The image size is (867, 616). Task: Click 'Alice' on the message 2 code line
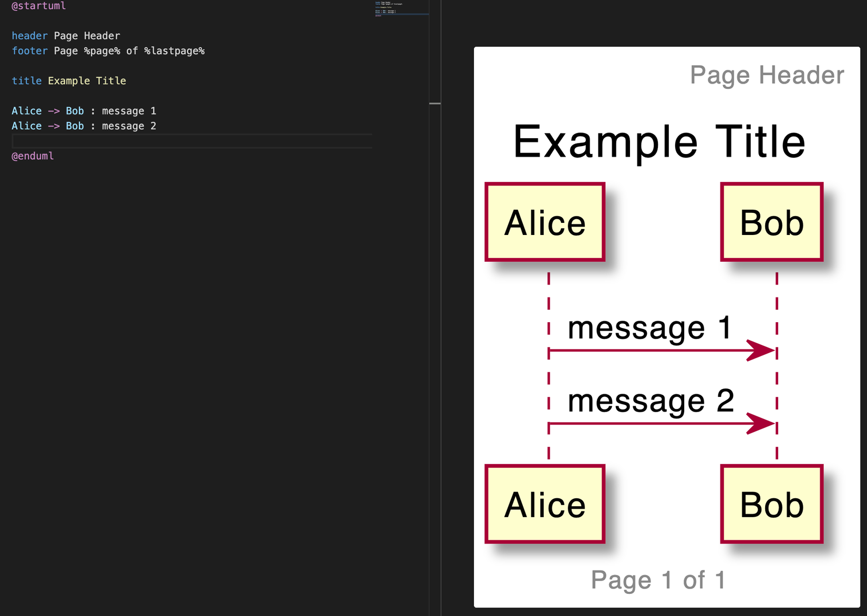[x=26, y=126]
